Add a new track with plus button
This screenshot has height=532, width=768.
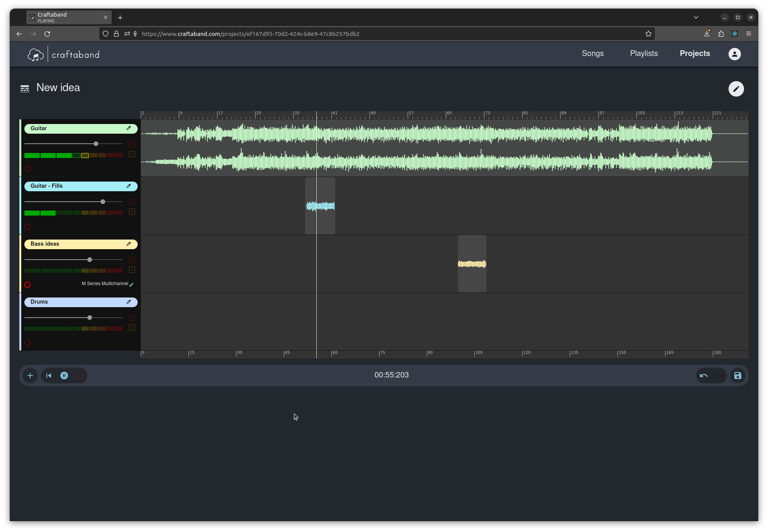[x=30, y=376]
